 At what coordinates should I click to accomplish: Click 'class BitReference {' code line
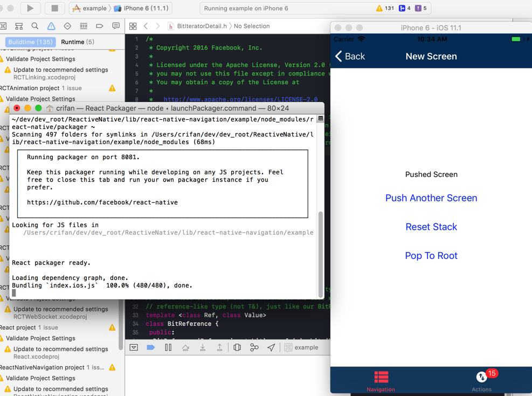[182, 324]
